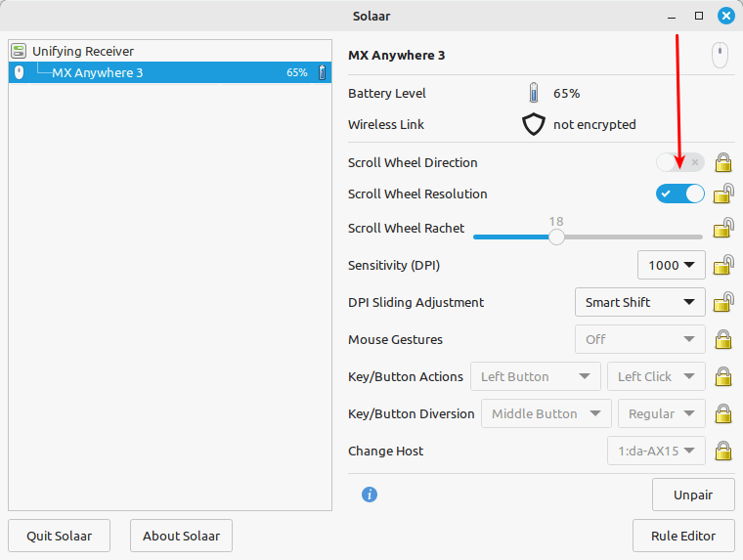743x560 pixels.
Task: Close the Solaar window
Action: pyautogui.click(x=726, y=16)
